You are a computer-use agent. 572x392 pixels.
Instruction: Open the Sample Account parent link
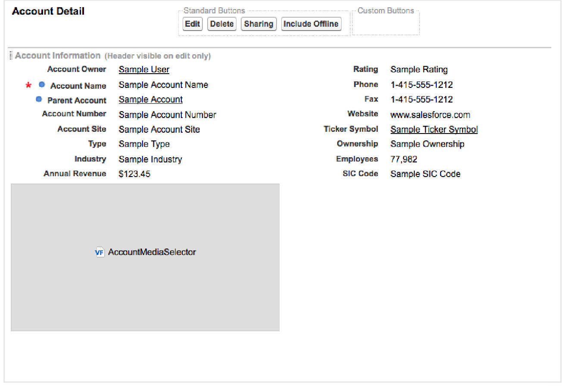[150, 100]
